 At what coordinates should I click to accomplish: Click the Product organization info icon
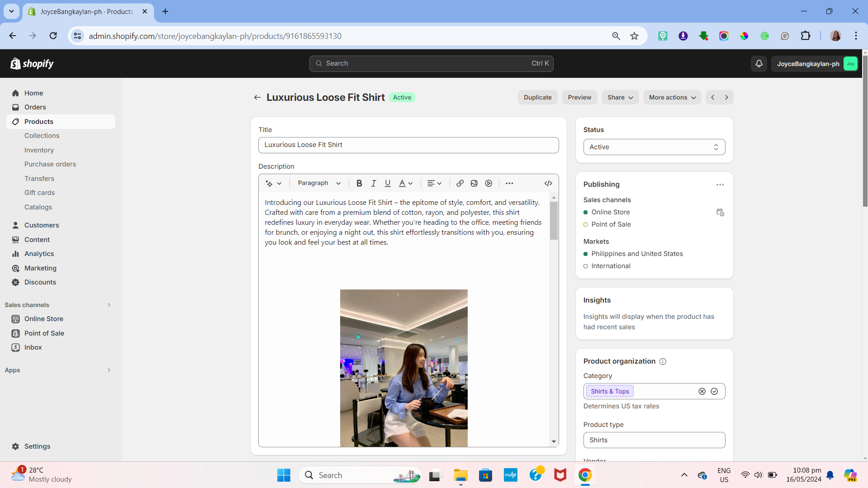click(663, 361)
